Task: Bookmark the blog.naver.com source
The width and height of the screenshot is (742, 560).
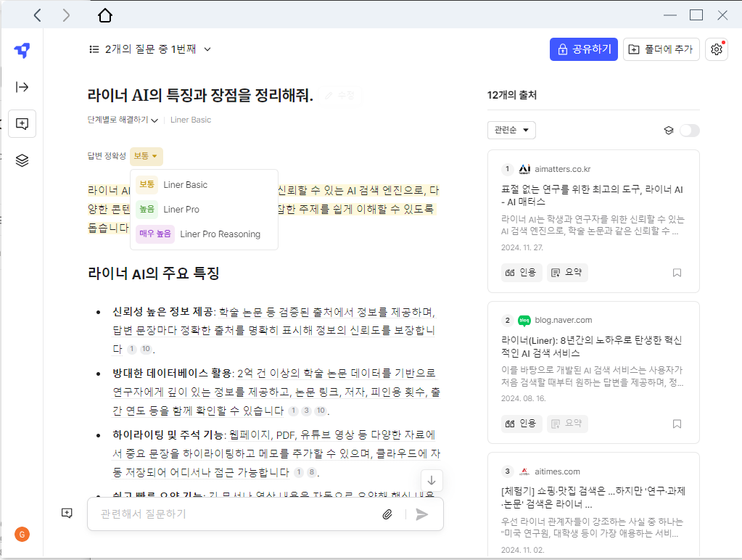Action: coord(677,424)
